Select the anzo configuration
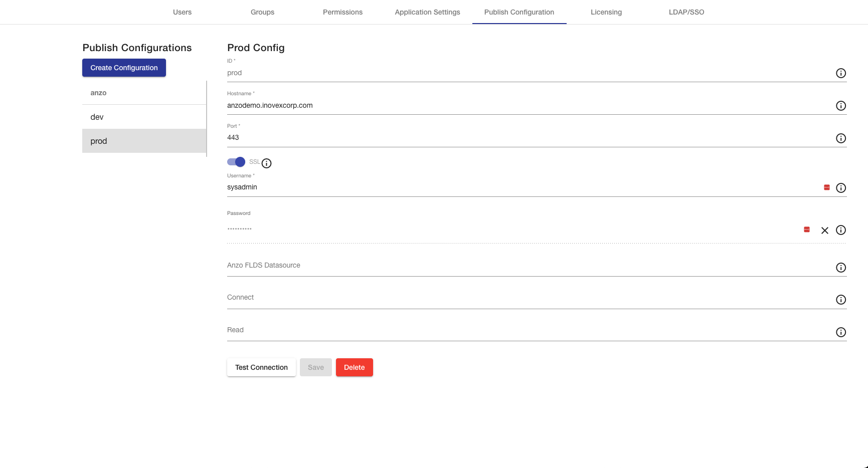The width and height of the screenshot is (868, 468). 144,93
